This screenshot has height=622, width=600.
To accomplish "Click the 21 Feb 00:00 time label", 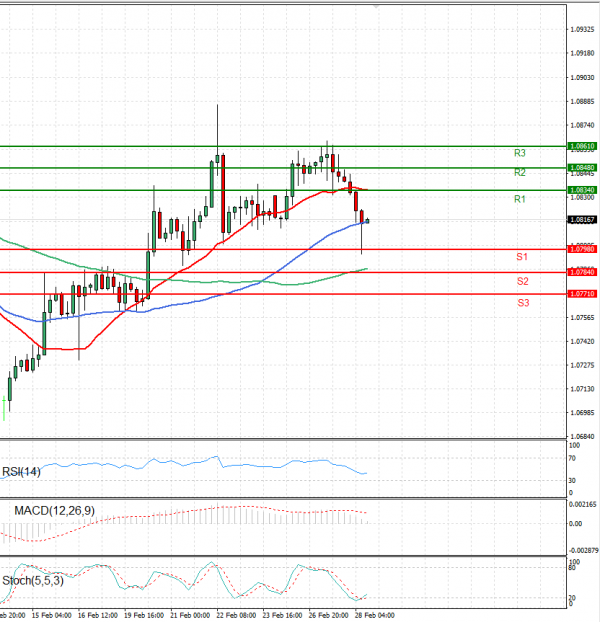I will pyautogui.click(x=190, y=615).
